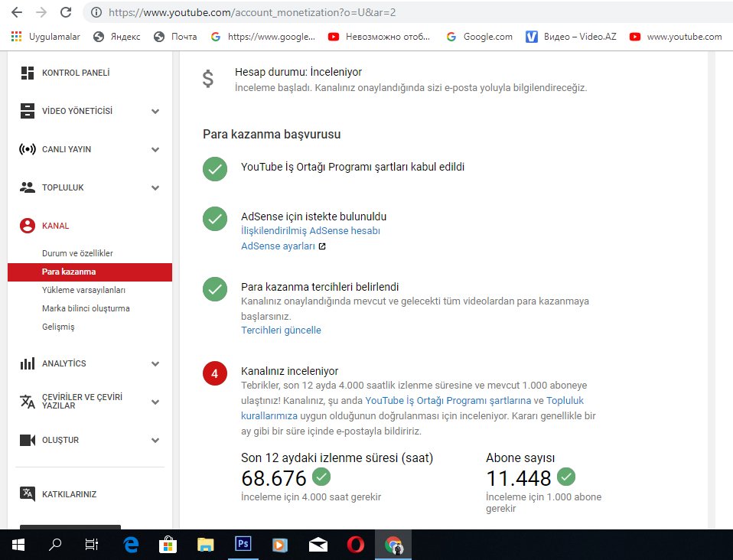Image resolution: width=733 pixels, height=560 pixels.
Task: Expand the OLUŞTUR section
Action: [155, 441]
